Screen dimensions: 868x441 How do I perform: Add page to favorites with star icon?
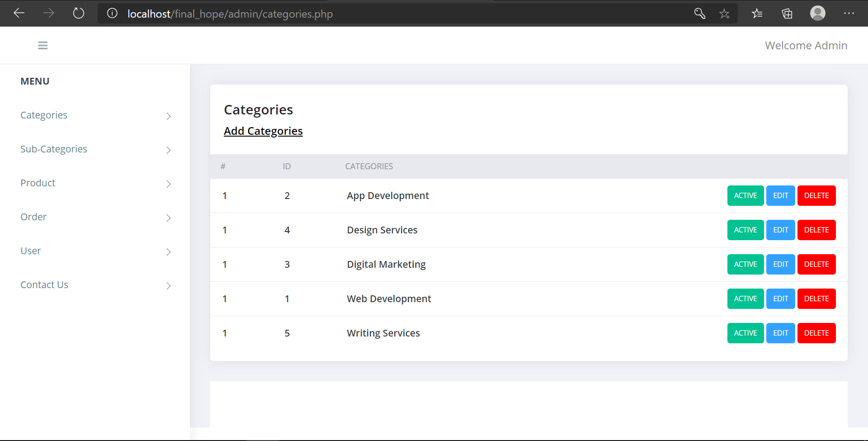click(x=724, y=14)
